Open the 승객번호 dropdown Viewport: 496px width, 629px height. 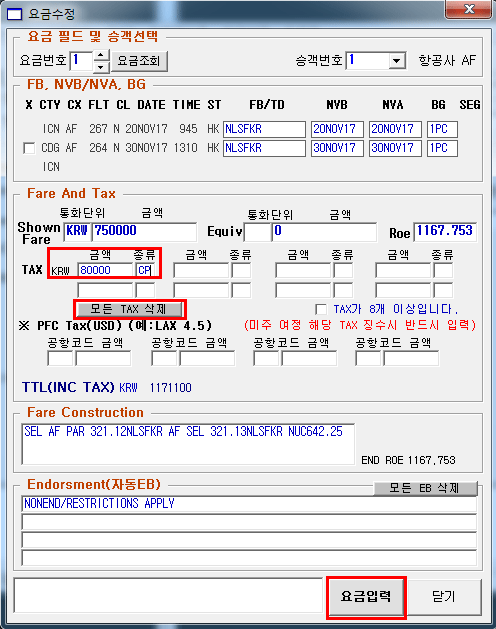pyautogui.click(x=396, y=61)
